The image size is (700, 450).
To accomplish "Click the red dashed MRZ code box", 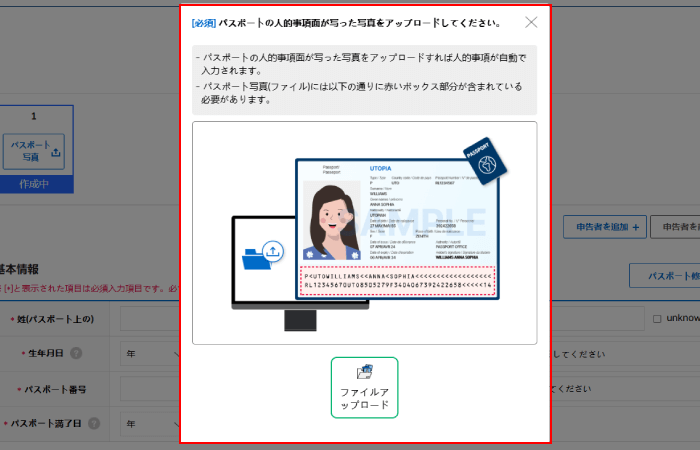I will (397, 280).
